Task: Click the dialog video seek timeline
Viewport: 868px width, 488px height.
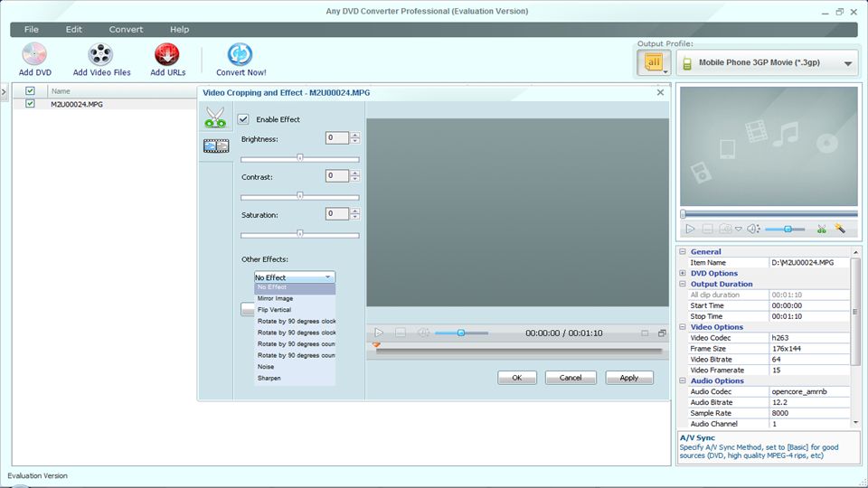Action: tap(519, 351)
